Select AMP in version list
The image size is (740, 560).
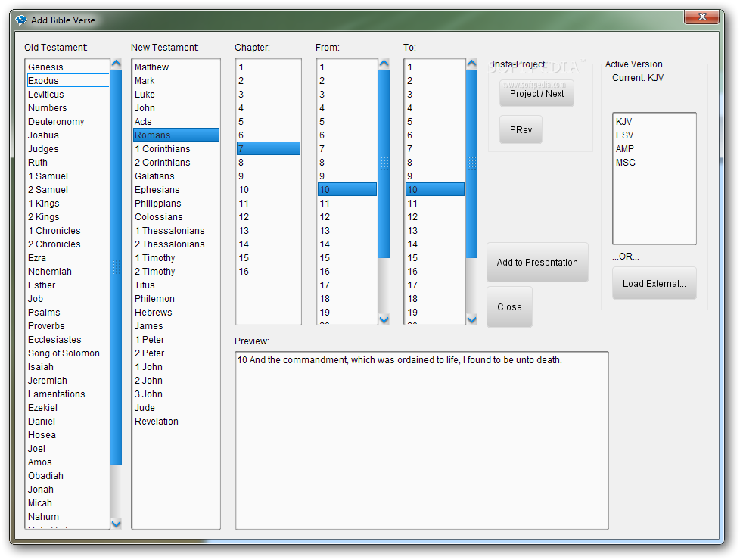[654, 149]
